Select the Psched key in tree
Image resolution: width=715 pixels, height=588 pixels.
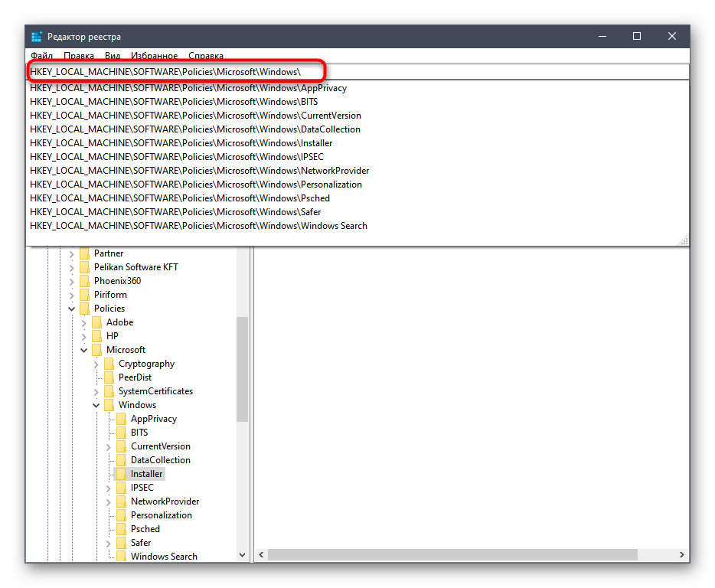point(145,529)
